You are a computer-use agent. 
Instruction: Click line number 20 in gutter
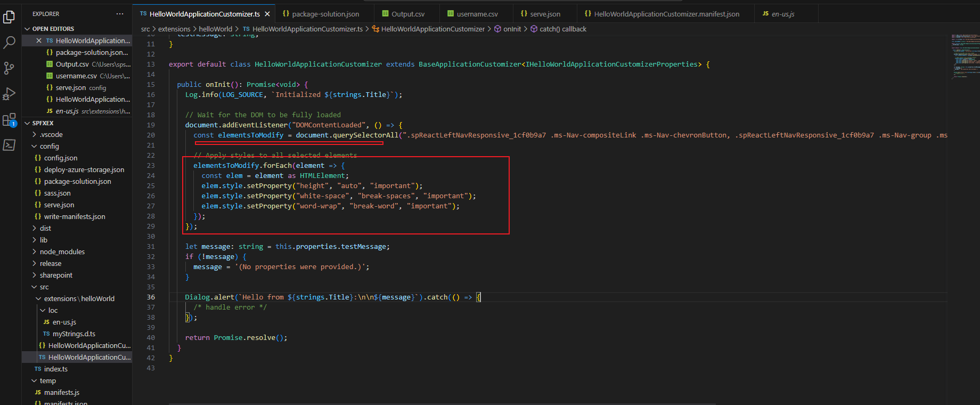pos(151,135)
